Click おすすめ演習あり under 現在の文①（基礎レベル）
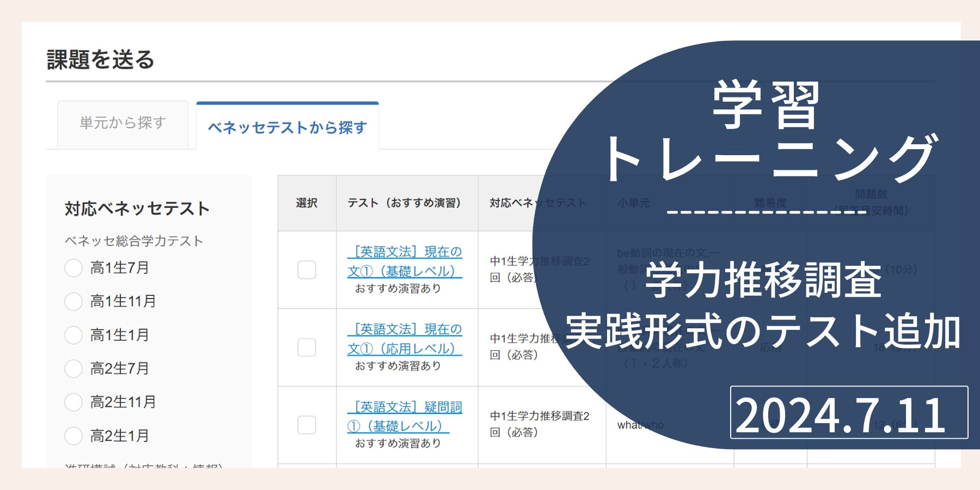Image resolution: width=980 pixels, height=490 pixels. click(398, 289)
